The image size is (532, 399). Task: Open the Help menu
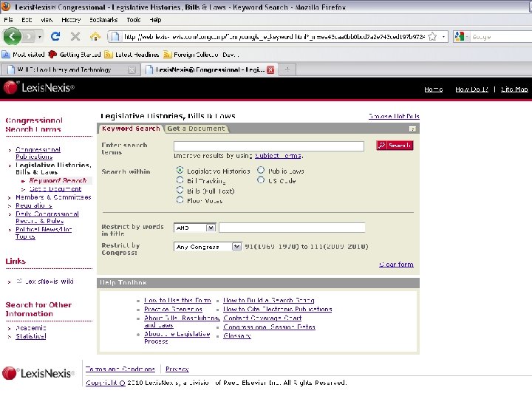click(x=155, y=20)
